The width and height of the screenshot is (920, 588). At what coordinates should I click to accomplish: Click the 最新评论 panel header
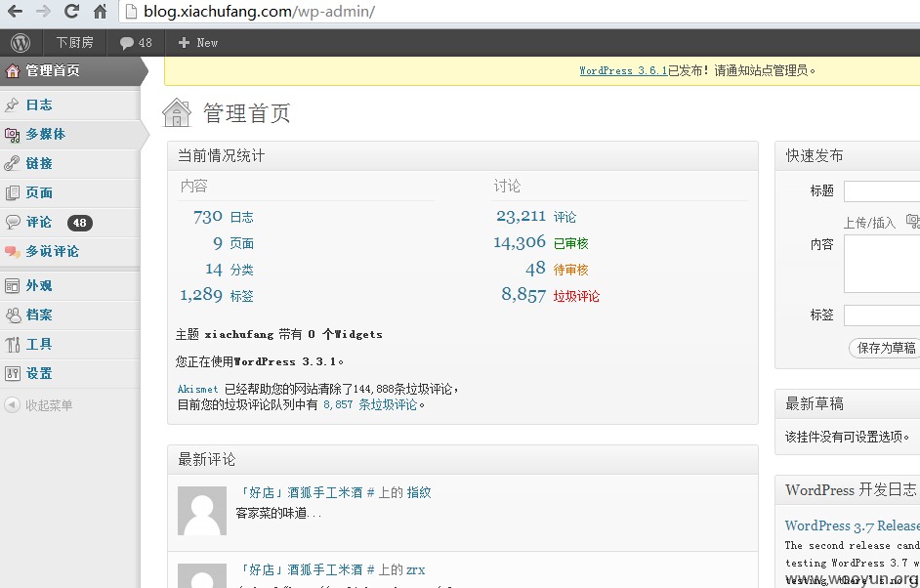pyautogui.click(x=463, y=459)
